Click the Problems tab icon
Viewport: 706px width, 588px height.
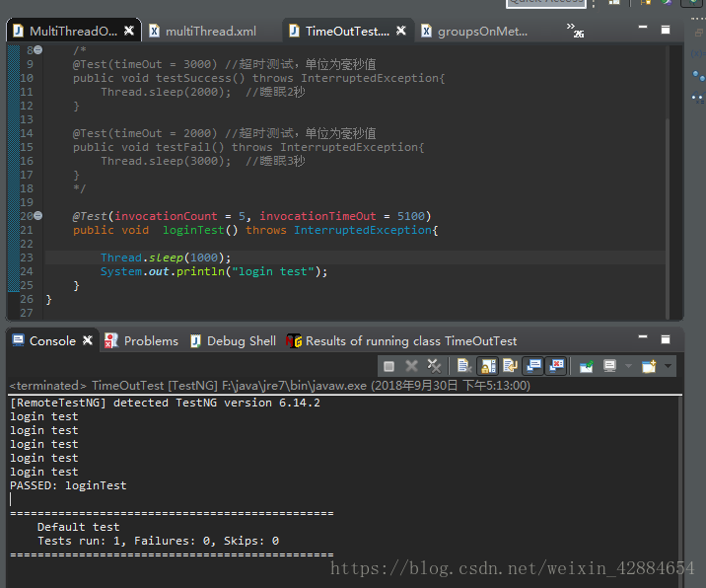[x=111, y=341]
